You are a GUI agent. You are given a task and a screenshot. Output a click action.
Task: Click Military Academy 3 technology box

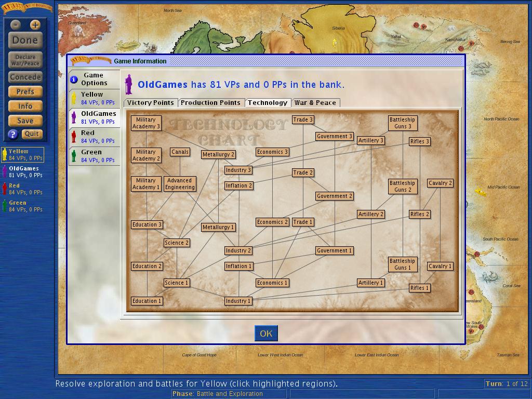tap(146, 123)
